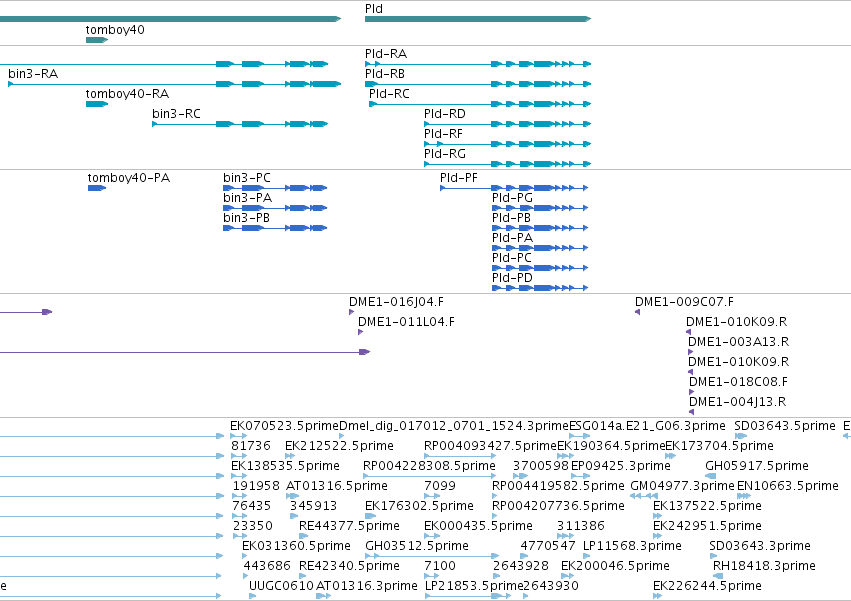Screen dimensions: 851x601
Task: Select the UUGC0610 feature label
Action: click(282, 587)
